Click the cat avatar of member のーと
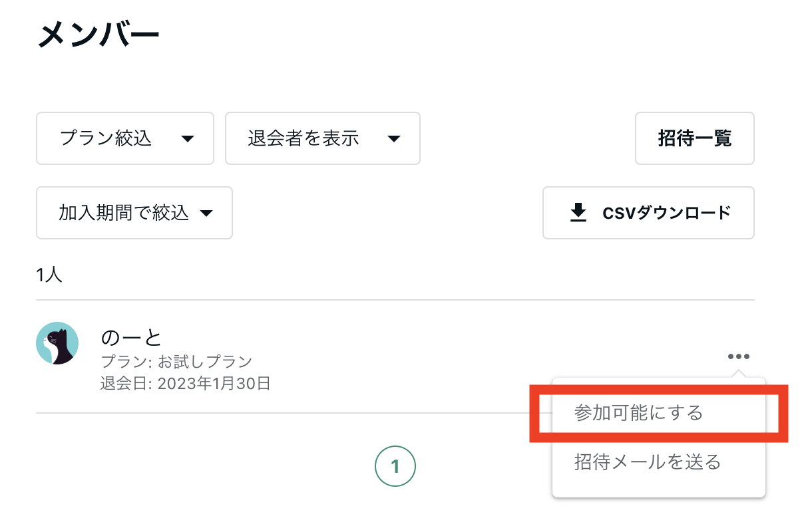 point(57,344)
